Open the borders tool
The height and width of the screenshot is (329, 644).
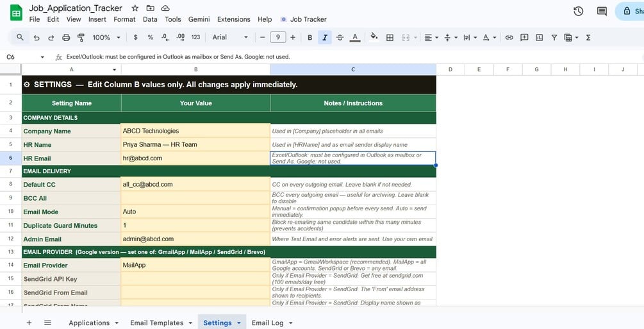[x=390, y=37]
